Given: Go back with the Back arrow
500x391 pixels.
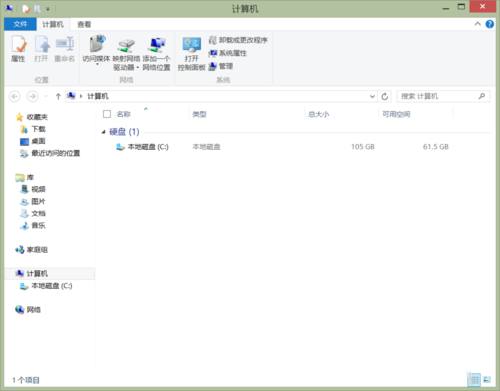Looking at the screenshot, I should [x=14, y=96].
